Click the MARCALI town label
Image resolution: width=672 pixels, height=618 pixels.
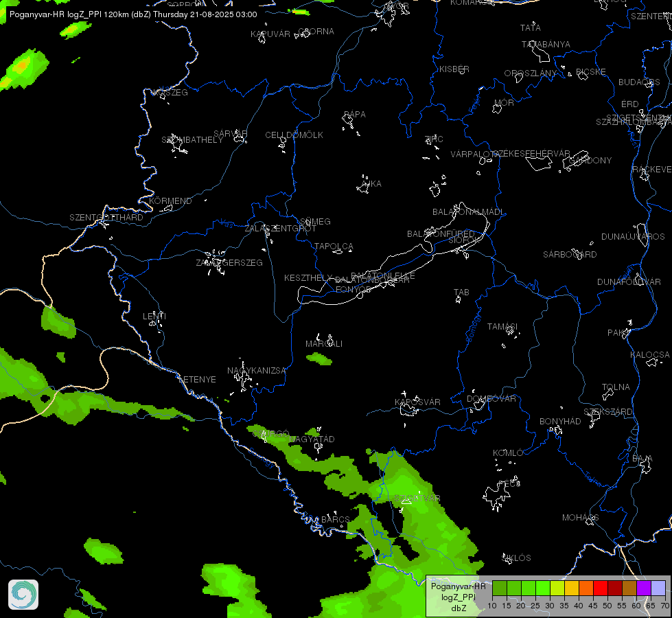point(324,344)
